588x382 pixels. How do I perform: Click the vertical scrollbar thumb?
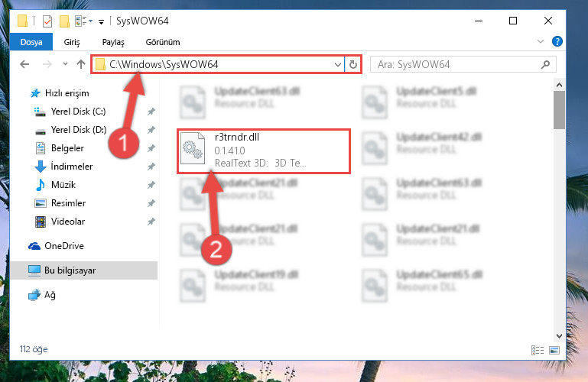click(559, 110)
